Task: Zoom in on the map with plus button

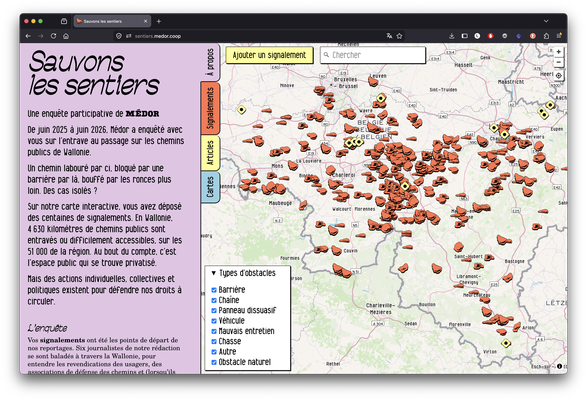Action: 558,52
